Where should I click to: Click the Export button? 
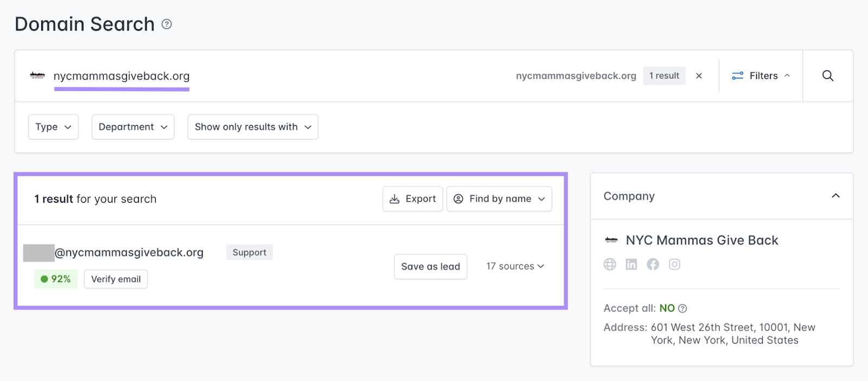tap(413, 199)
